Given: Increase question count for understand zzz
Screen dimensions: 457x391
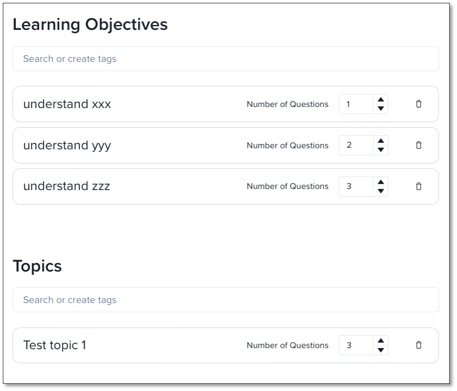Looking at the screenshot, I should tap(381, 182).
